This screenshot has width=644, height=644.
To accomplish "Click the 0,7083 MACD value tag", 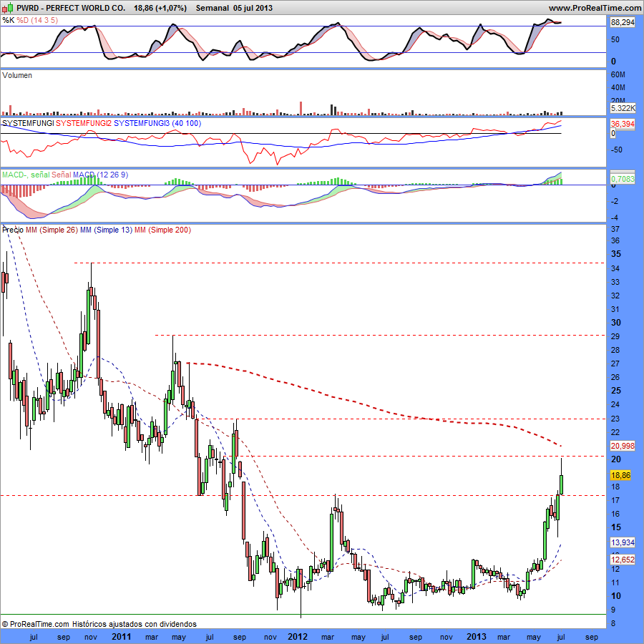I will [x=623, y=179].
